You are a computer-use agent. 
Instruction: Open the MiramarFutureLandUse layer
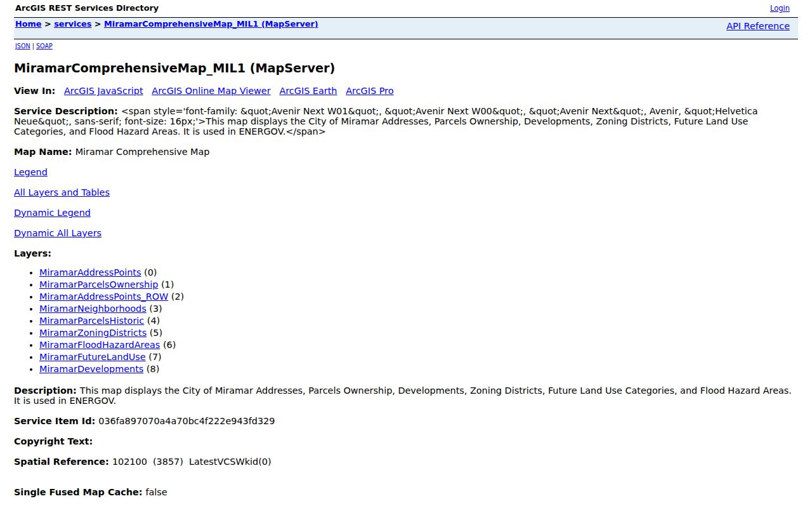(x=93, y=357)
